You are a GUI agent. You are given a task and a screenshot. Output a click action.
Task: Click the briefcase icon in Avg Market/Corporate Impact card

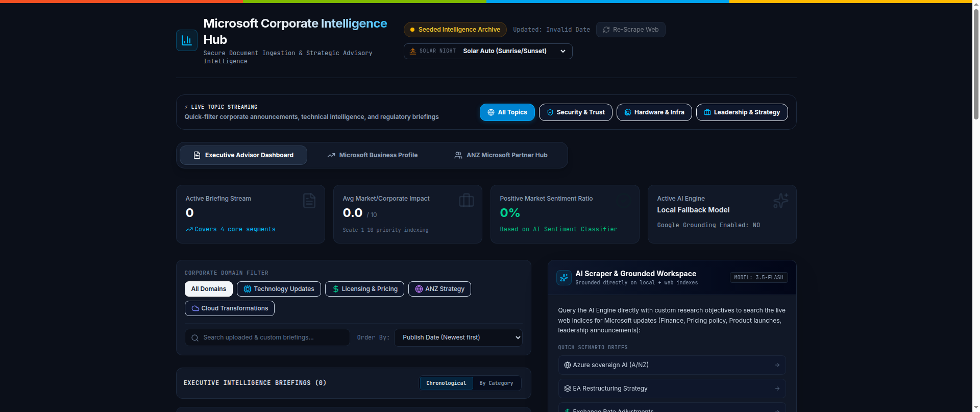coord(467,201)
